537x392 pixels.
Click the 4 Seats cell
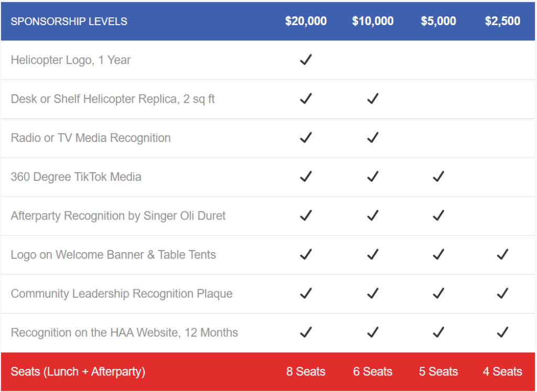502,372
